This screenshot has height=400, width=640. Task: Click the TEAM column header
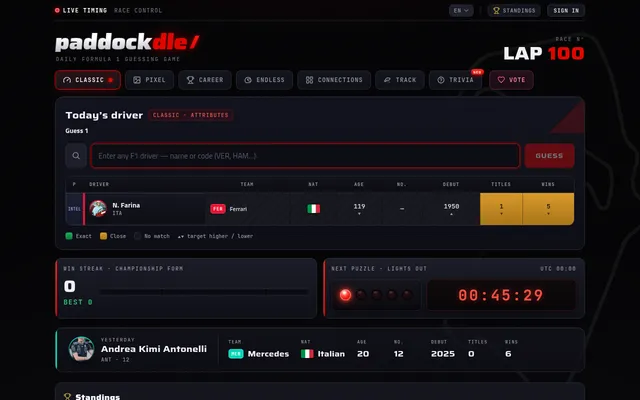(247, 184)
